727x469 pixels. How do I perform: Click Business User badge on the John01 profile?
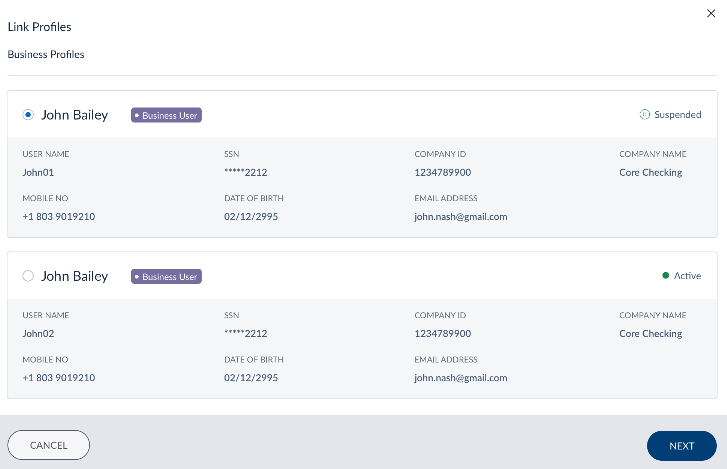tap(167, 115)
